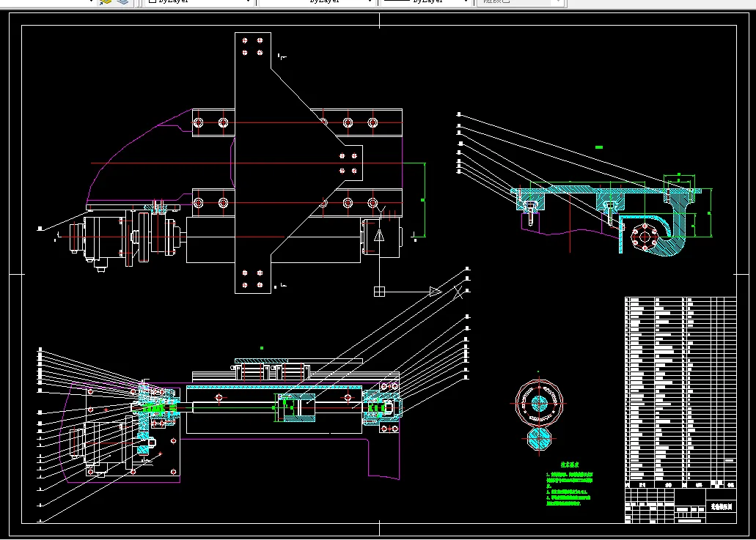This screenshot has width=756, height=540.
Task: Open the ByLayer color control dropdown
Action: (199, 2)
